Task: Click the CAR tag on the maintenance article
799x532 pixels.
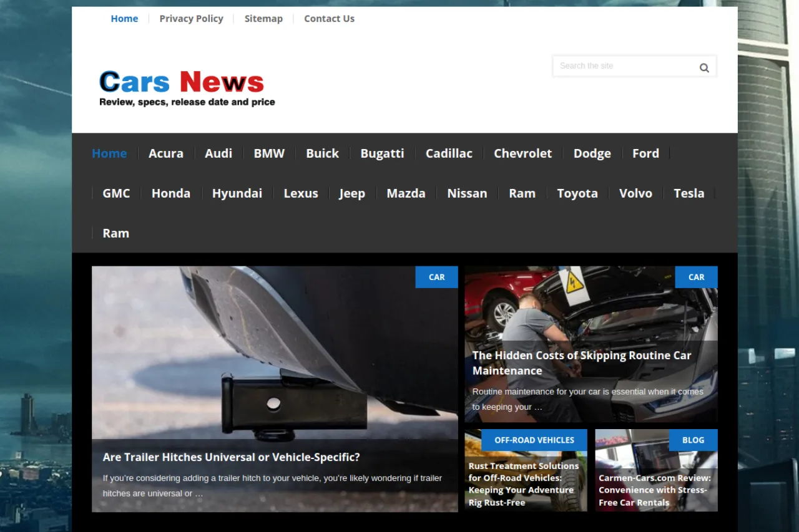Action: [697, 277]
